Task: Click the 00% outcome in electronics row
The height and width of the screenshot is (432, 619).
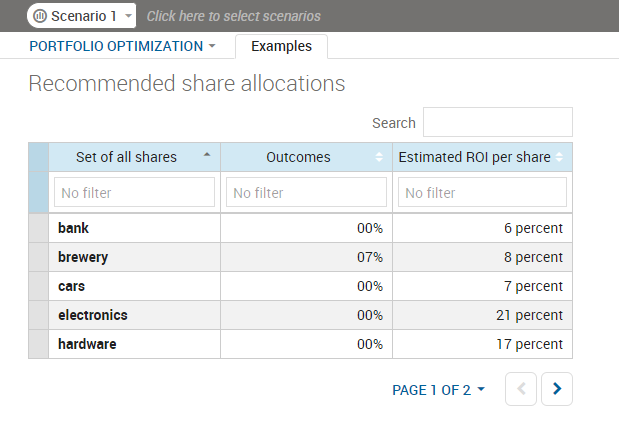Action: click(x=370, y=315)
